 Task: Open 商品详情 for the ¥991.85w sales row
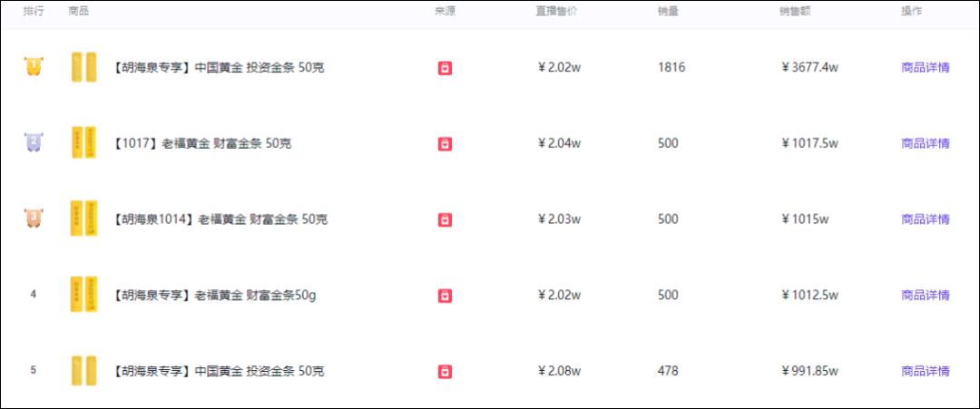click(925, 371)
